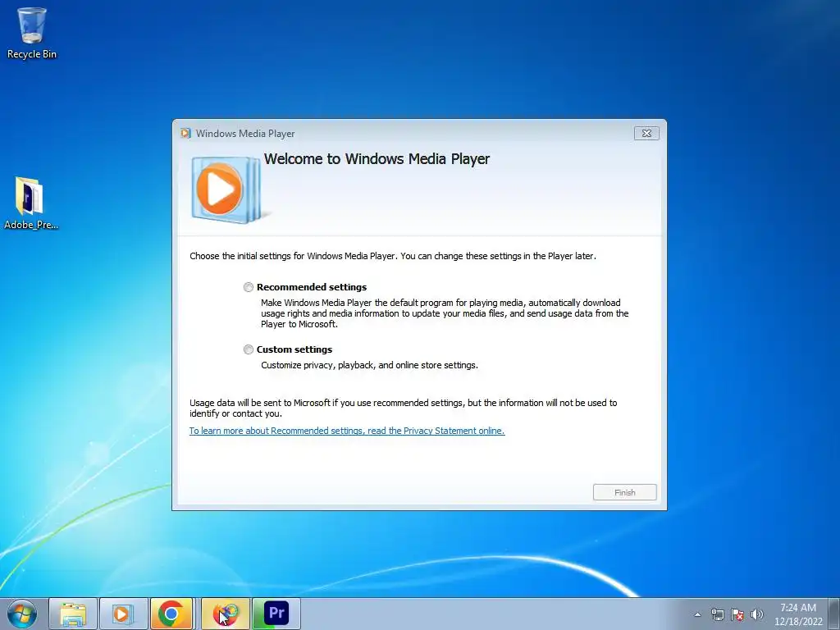Open Windows Explorer from the taskbar
840x630 pixels.
click(x=73, y=614)
